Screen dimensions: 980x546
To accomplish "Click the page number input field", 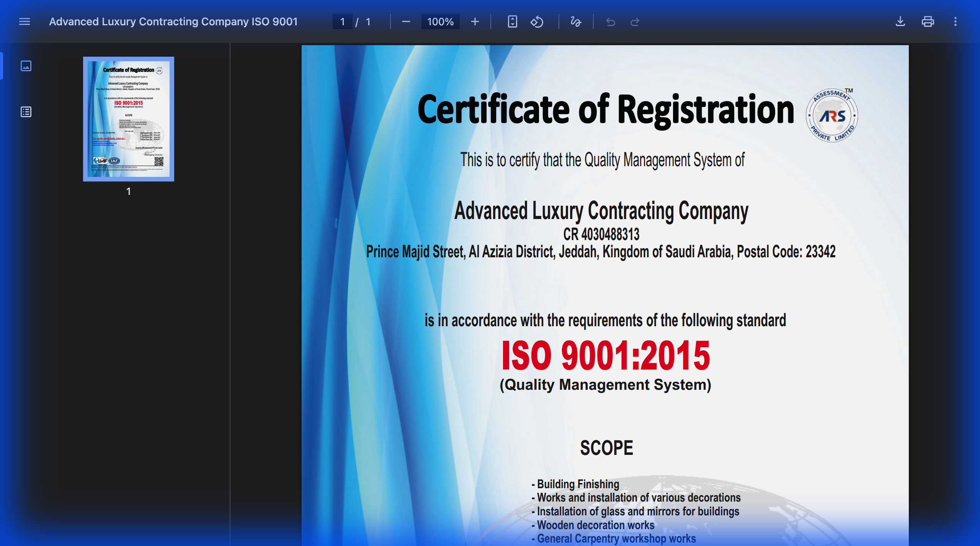I will (x=343, y=22).
